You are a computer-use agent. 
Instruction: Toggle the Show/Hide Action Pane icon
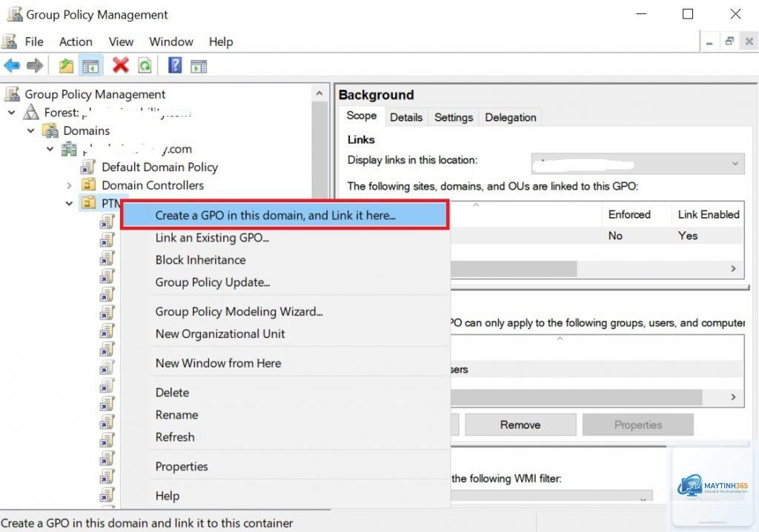click(x=199, y=66)
